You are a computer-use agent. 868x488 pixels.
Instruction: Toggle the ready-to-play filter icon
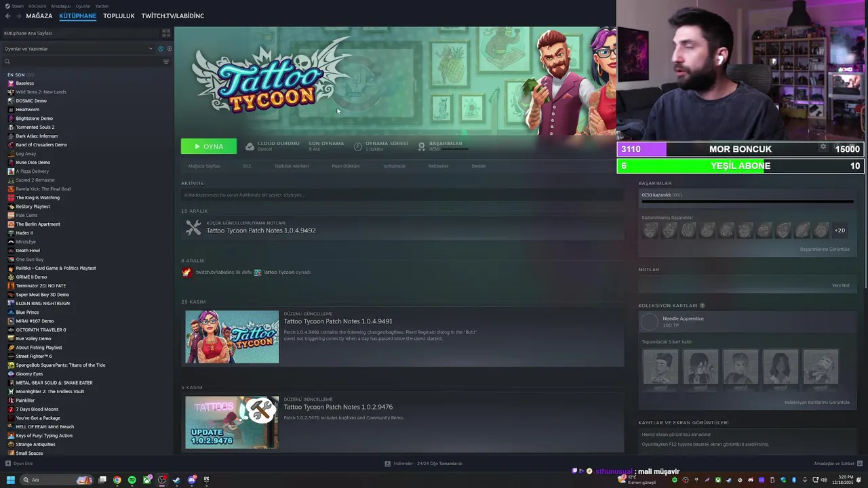169,49
